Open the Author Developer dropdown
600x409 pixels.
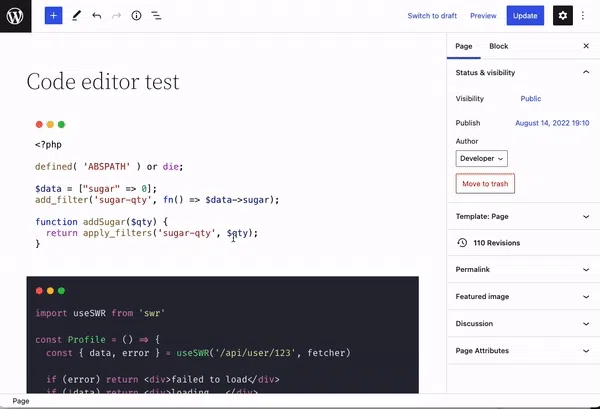(x=481, y=158)
